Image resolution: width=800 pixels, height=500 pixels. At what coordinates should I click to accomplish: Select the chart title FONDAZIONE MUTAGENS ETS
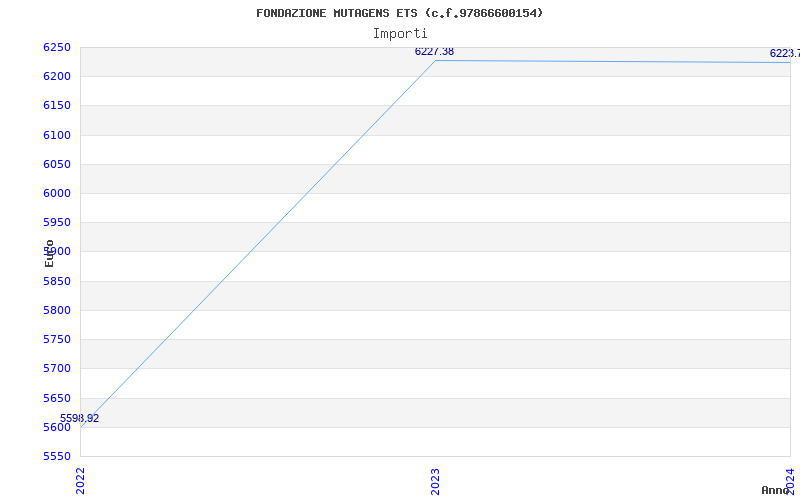pyautogui.click(x=399, y=13)
